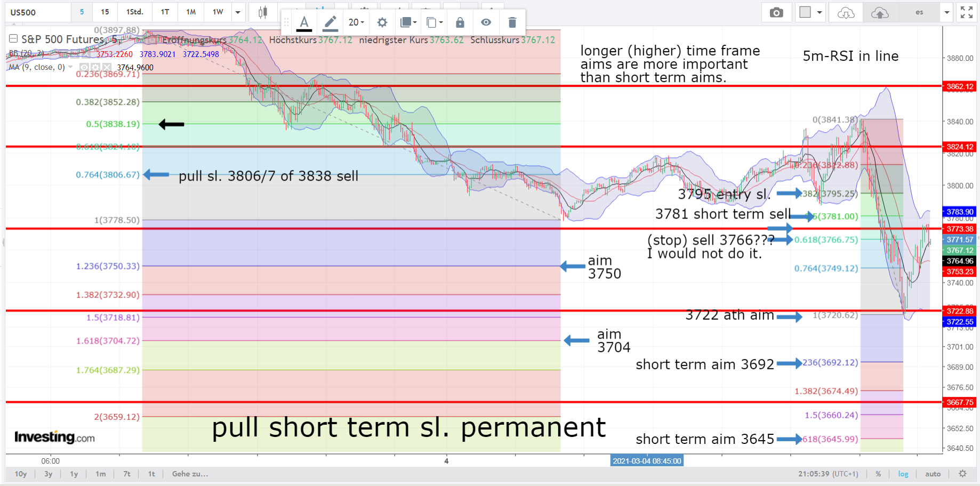
Task: Lock the selected drawing
Action: pyautogui.click(x=460, y=22)
